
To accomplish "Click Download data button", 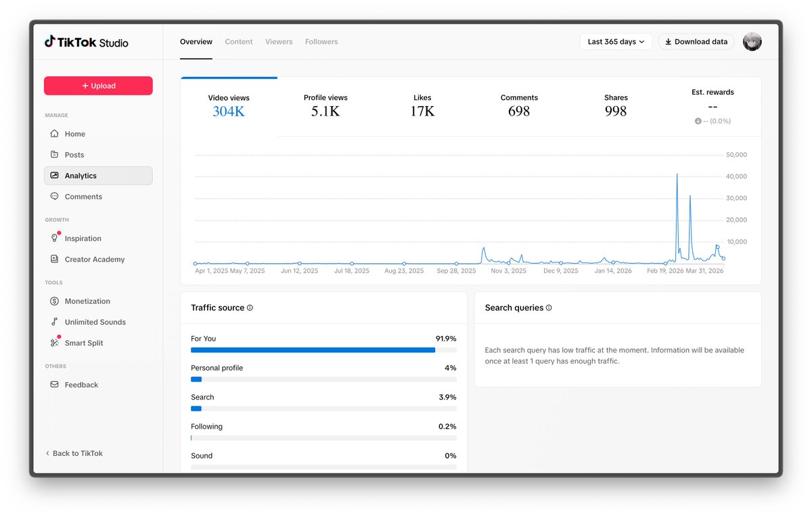I will tap(697, 42).
